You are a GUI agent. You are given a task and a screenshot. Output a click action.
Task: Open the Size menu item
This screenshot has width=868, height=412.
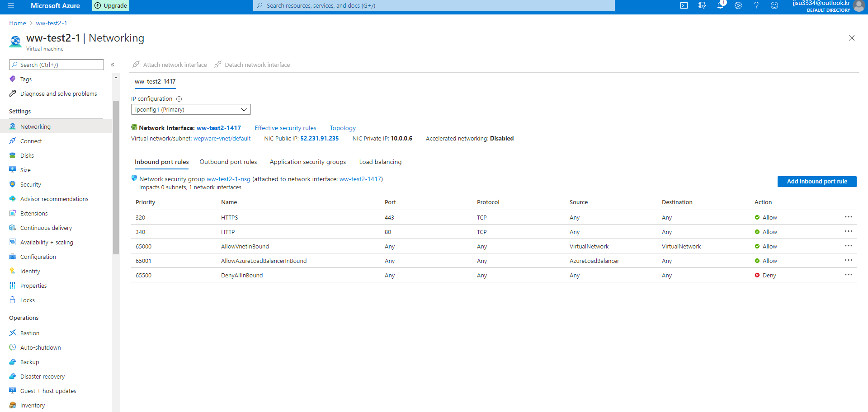tap(25, 170)
